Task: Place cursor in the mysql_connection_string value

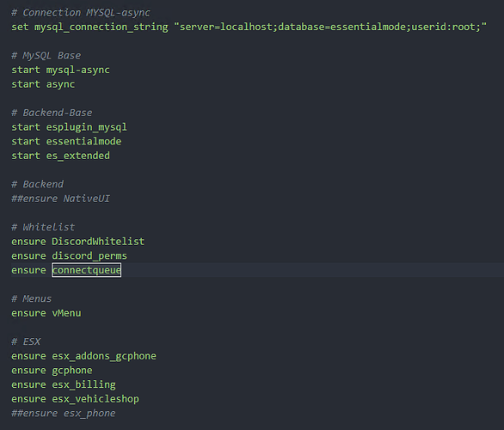Action: click(330, 27)
